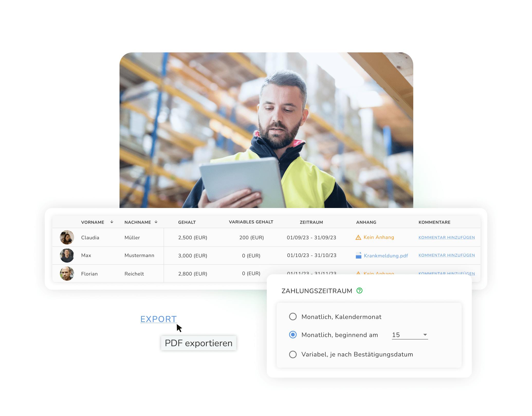The image size is (532, 416).
Task: Click the Nachname sort arrow icon
Action: tap(156, 222)
